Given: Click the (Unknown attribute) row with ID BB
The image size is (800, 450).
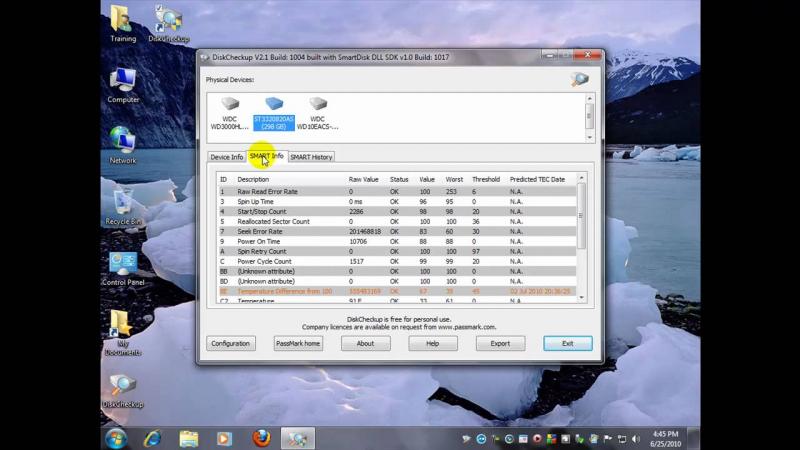Looking at the screenshot, I should click(396, 271).
